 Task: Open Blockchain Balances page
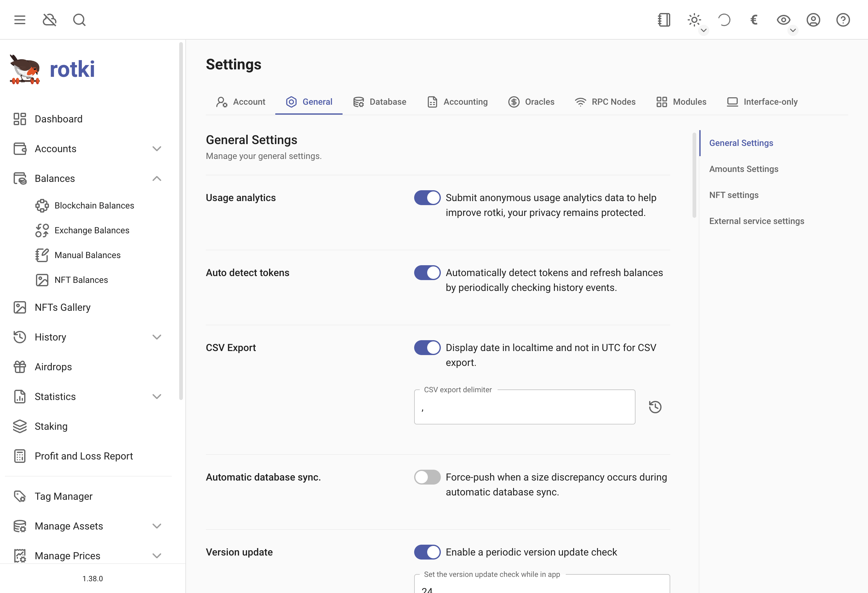(x=94, y=206)
